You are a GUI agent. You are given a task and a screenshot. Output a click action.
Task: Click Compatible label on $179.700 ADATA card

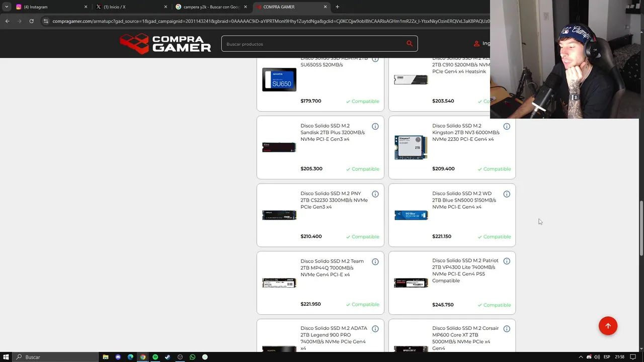362,102
